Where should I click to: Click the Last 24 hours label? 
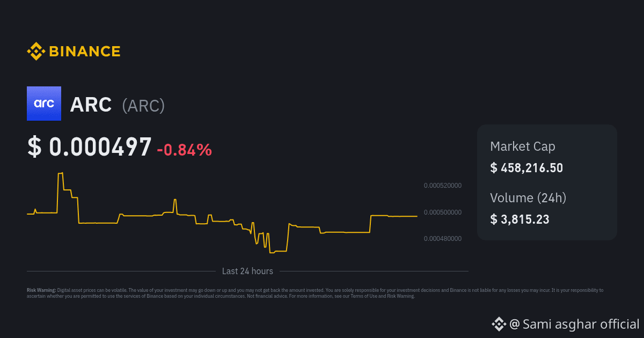(x=247, y=271)
